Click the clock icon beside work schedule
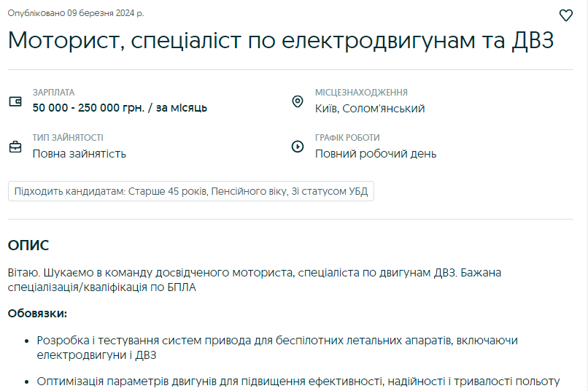 (298, 147)
